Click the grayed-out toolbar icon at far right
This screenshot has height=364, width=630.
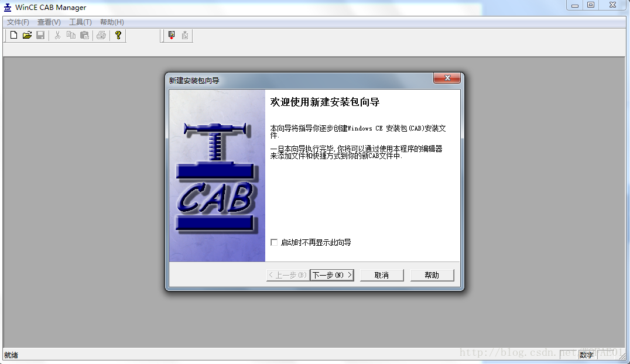[185, 35]
